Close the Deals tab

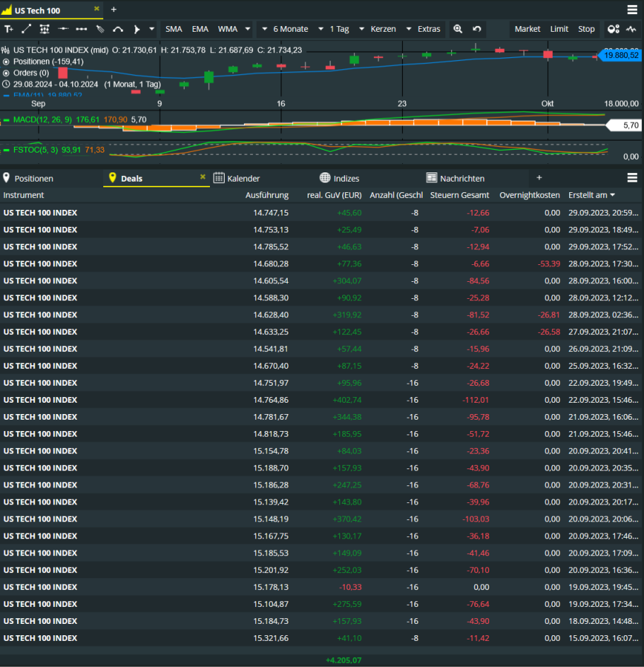pos(203,177)
